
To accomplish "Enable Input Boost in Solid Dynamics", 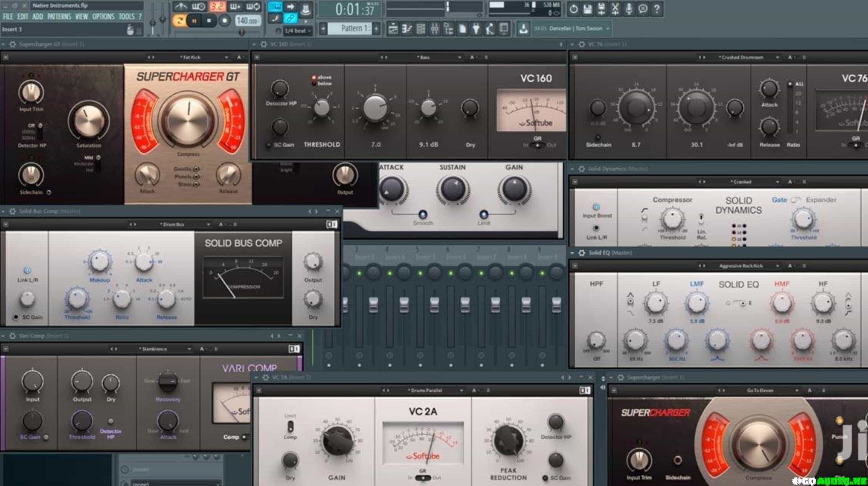I will 596,207.
